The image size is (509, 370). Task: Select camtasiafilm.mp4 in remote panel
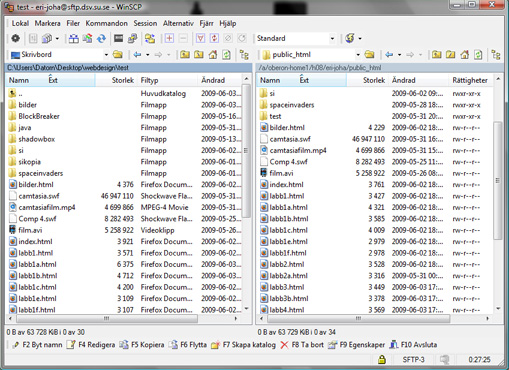(298, 150)
